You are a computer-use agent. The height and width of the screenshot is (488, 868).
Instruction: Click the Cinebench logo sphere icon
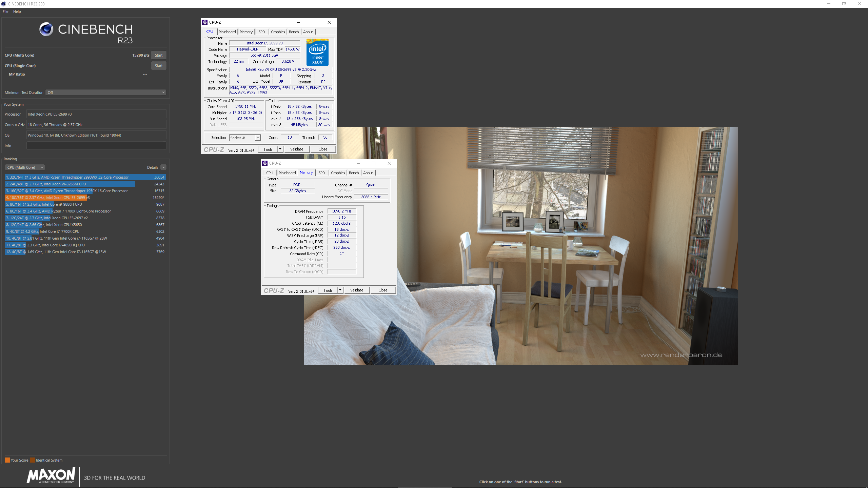point(46,29)
